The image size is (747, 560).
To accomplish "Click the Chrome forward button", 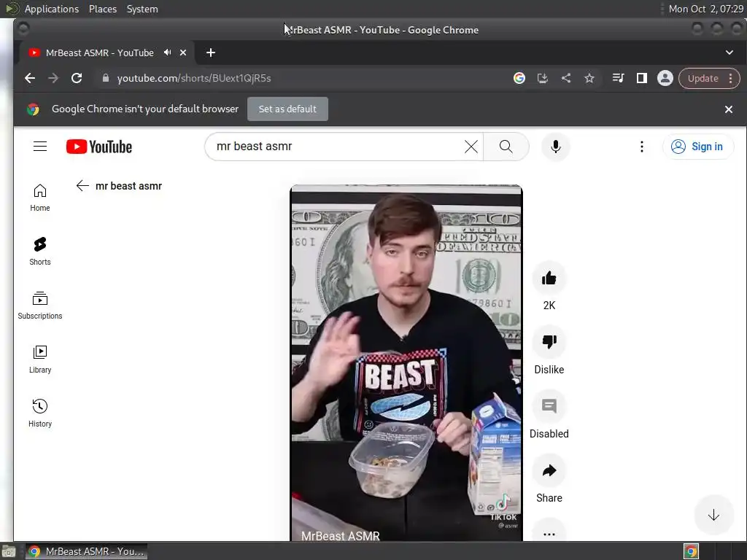I will pos(53,78).
